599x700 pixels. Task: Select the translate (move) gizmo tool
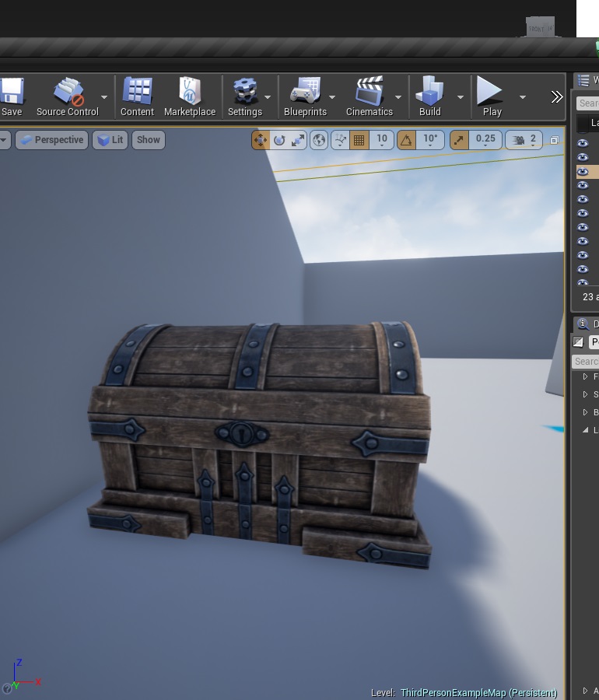[x=260, y=140]
